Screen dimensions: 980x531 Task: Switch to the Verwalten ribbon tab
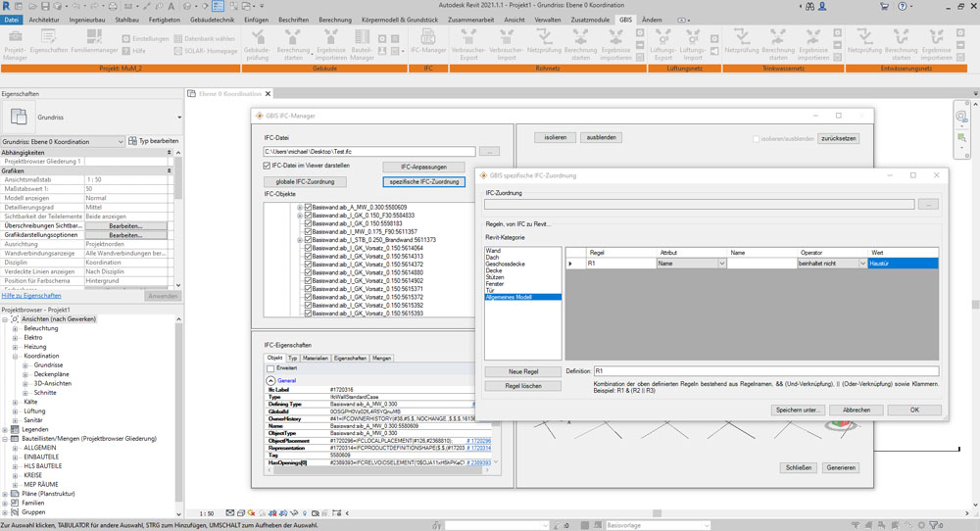click(x=548, y=20)
